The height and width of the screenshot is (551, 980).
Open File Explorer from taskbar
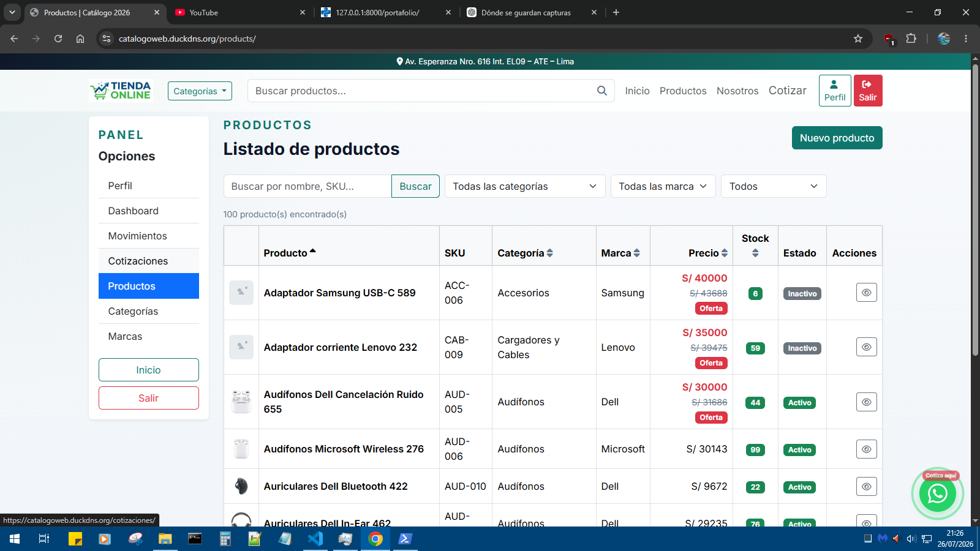click(x=165, y=539)
